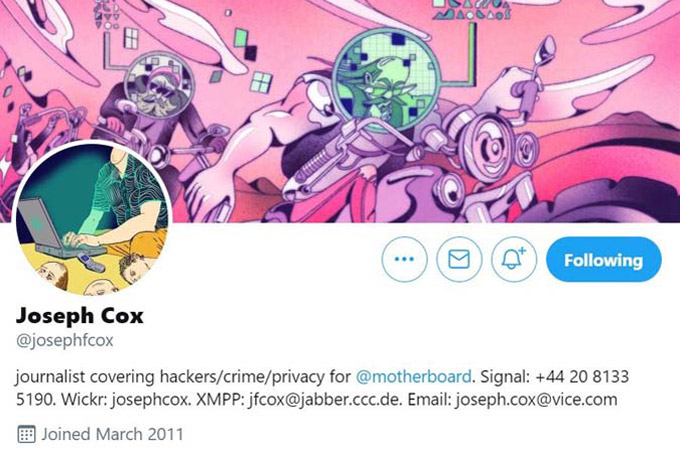The image size is (680, 450).
Task: View the pink motorcycle header banner image
Action: (x=340, y=111)
